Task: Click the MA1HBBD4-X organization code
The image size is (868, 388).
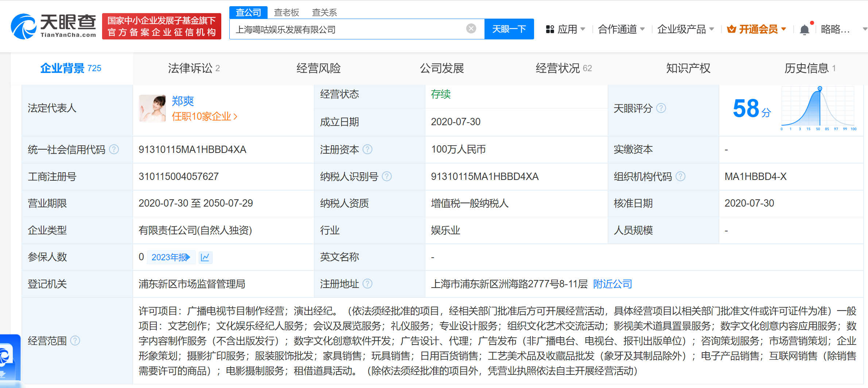Action: [755, 176]
